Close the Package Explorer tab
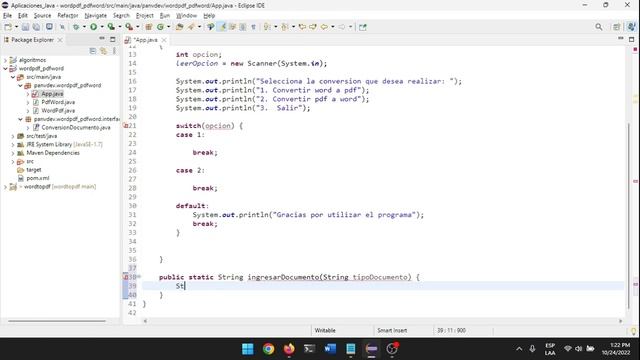The width and height of the screenshot is (640, 360). (x=60, y=40)
